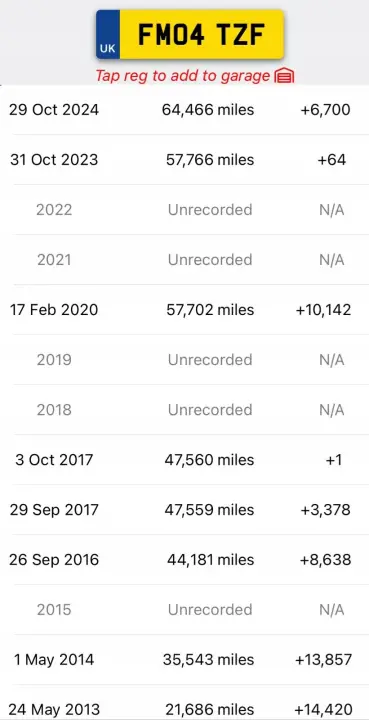Screen dimensions: 369x720
Task: Tap the +6,700 mileage difference
Action: [x=325, y=110]
